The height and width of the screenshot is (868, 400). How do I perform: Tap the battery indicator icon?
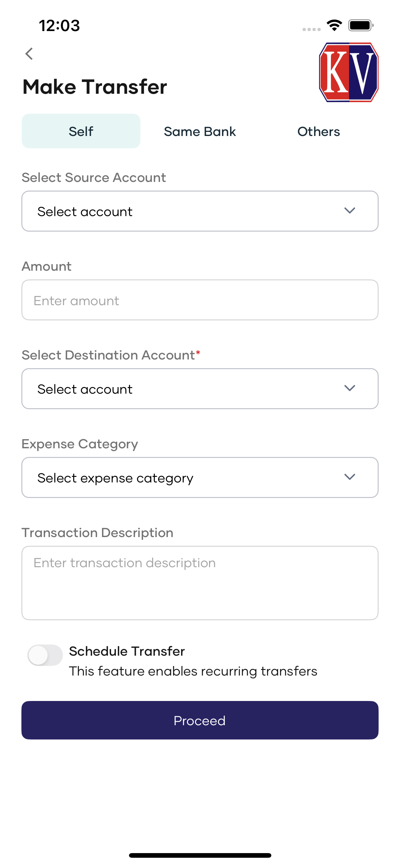coord(361,25)
